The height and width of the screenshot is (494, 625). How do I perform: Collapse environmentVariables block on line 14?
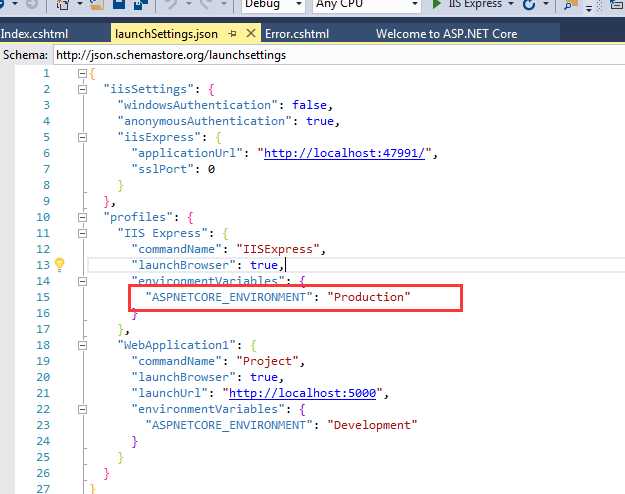coord(83,281)
